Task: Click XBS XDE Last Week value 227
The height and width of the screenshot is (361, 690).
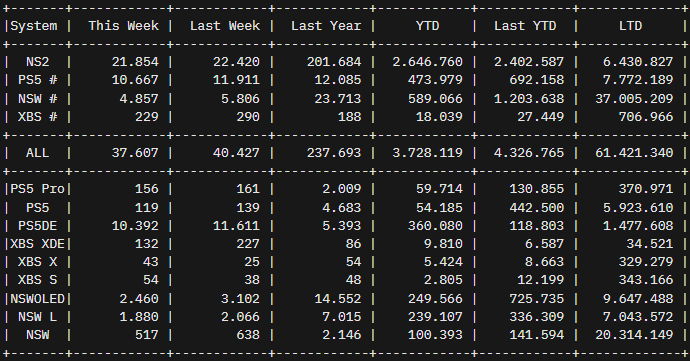Action: pos(248,244)
